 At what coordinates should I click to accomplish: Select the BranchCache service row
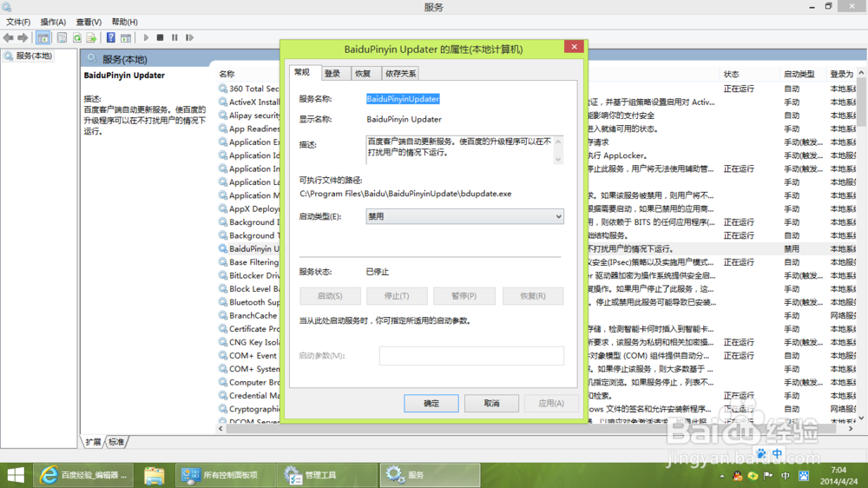[249, 315]
